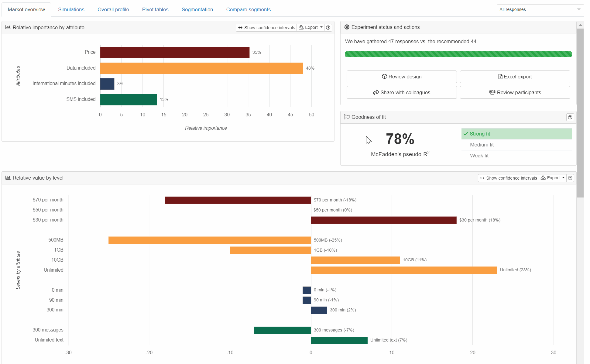Viewport: 590px width, 364px height.
Task: Click help icon in Relative value by level panel
Action: 570,178
